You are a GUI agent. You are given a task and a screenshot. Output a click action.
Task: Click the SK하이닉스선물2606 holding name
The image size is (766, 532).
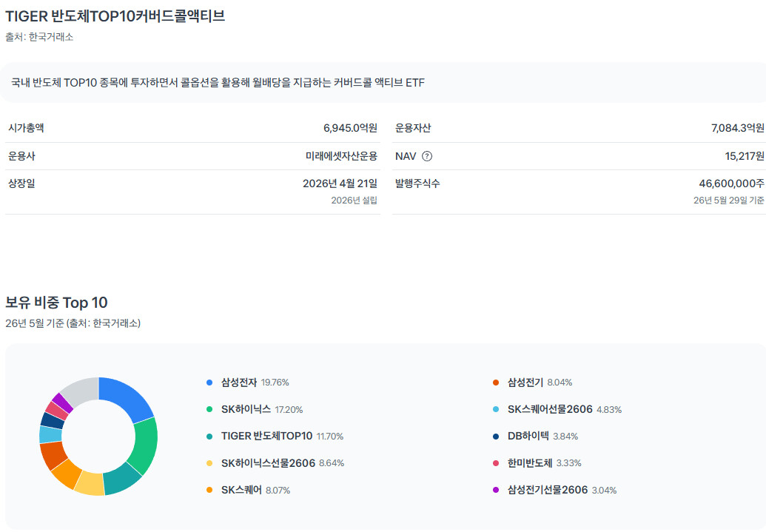point(268,463)
